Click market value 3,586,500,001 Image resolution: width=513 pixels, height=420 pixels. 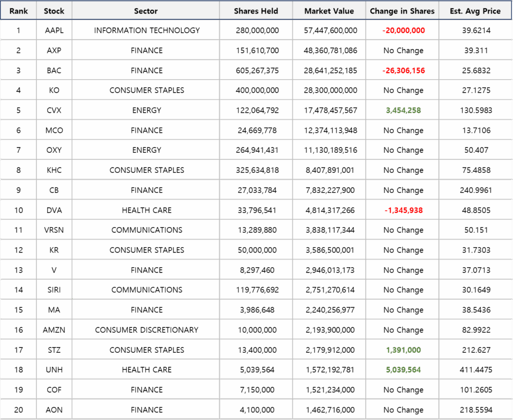point(330,250)
